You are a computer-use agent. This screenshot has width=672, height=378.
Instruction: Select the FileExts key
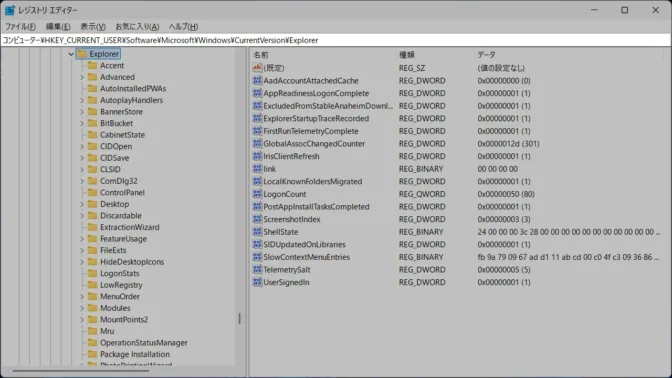tap(113, 250)
